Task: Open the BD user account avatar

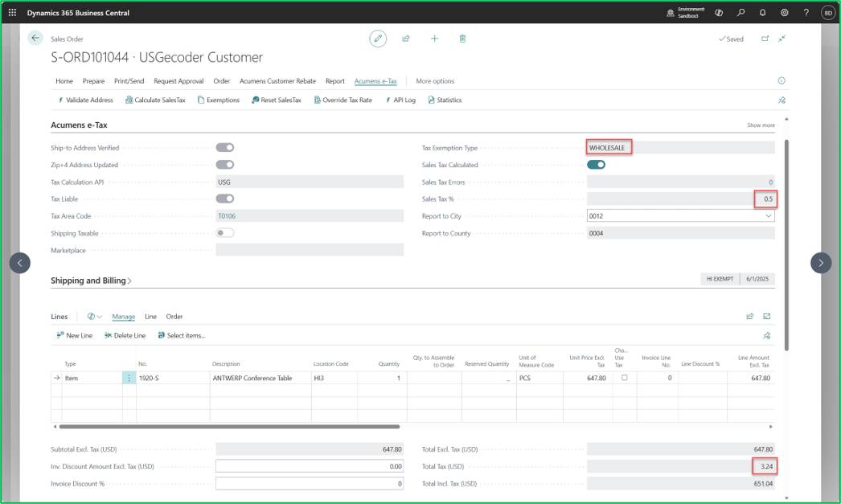Action: tap(828, 13)
